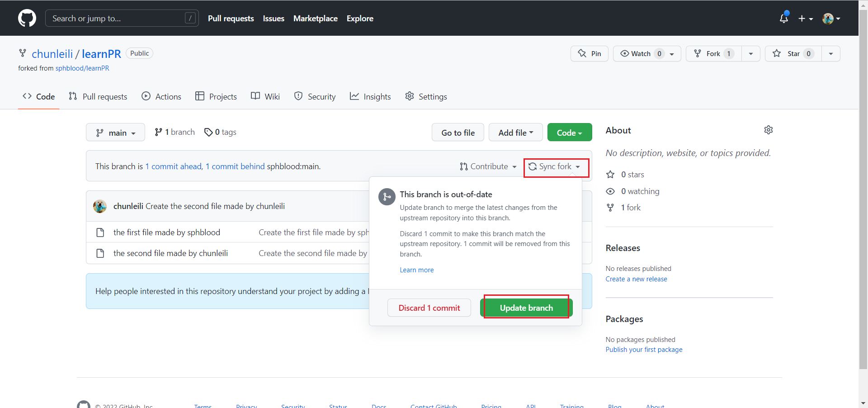The image size is (868, 408).
Task: Expand the green Code dropdown
Action: (570, 133)
